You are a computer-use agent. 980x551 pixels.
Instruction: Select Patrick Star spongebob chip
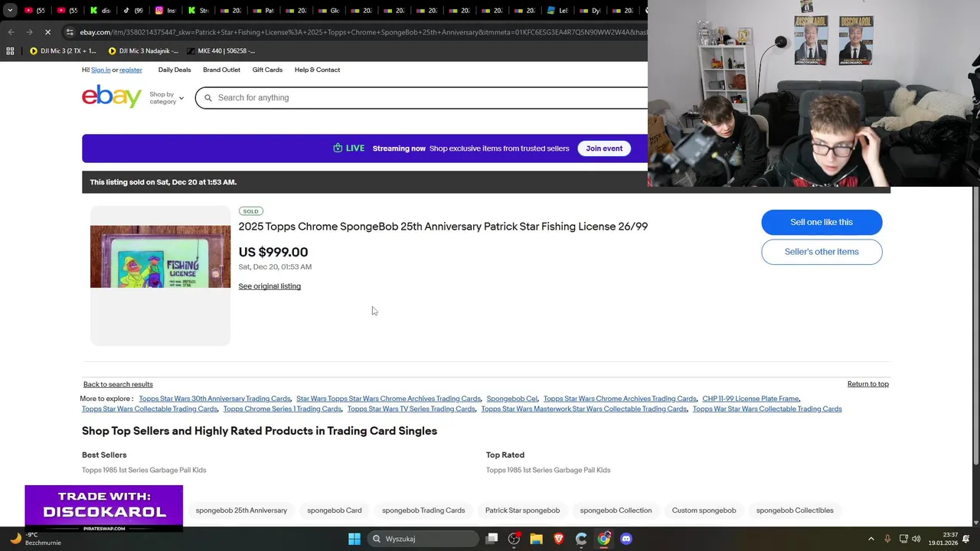tap(522, 510)
